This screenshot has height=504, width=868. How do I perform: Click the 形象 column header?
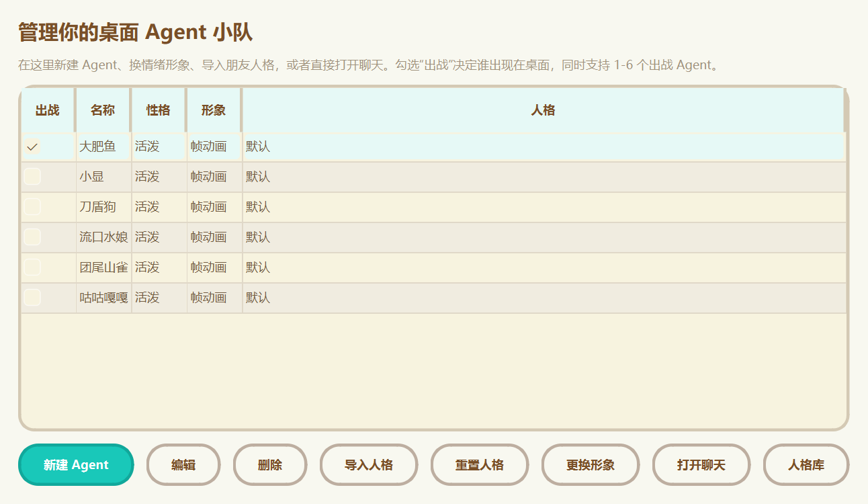(x=214, y=110)
